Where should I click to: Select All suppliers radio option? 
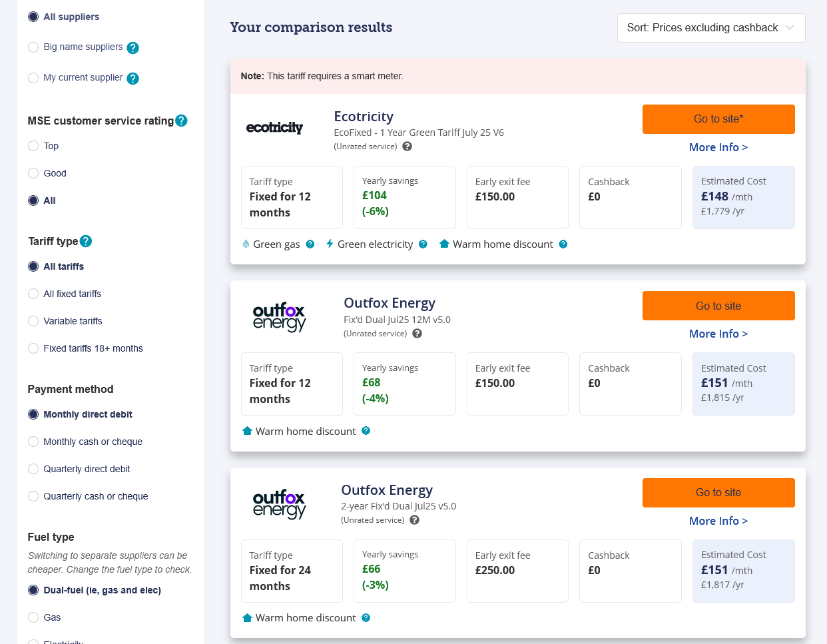click(33, 17)
